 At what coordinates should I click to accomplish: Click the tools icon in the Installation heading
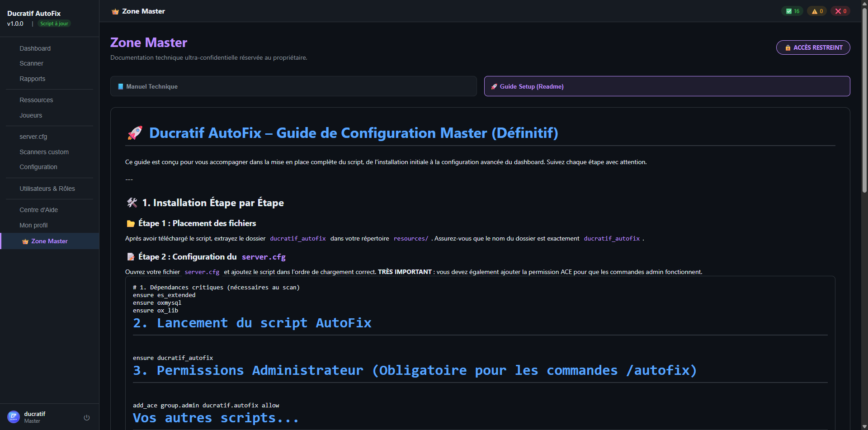click(x=132, y=203)
